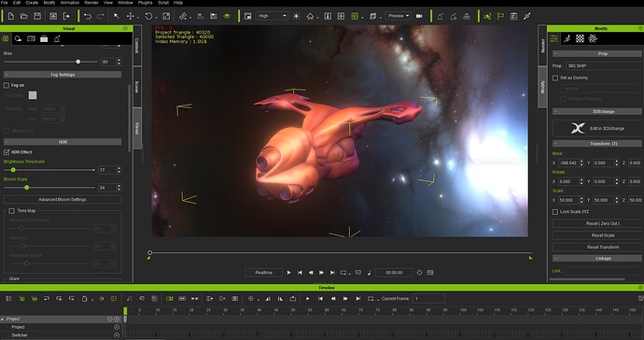Click the Advanced Bloom Settings button

click(63, 199)
